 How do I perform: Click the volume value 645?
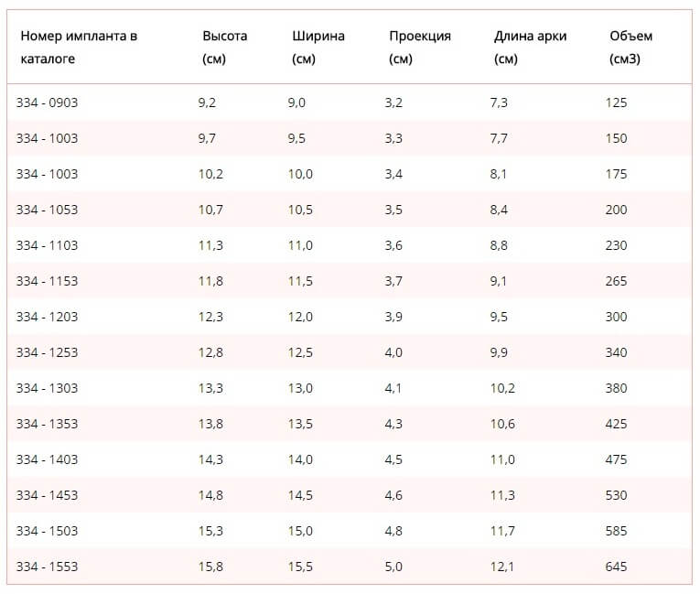click(x=616, y=567)
